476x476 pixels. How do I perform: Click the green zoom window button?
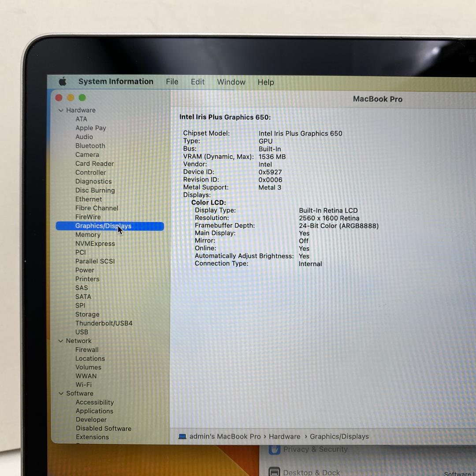(82, 98)
